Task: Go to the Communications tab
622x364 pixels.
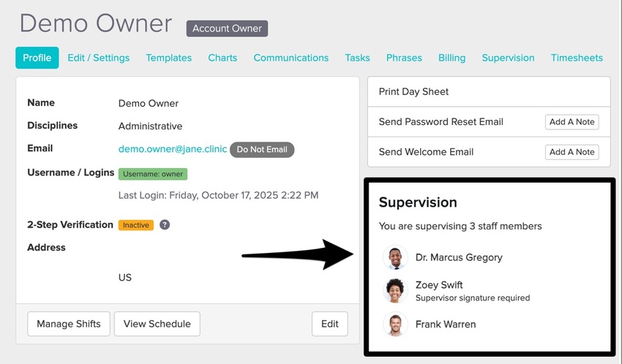Action: tap(291, 58)
